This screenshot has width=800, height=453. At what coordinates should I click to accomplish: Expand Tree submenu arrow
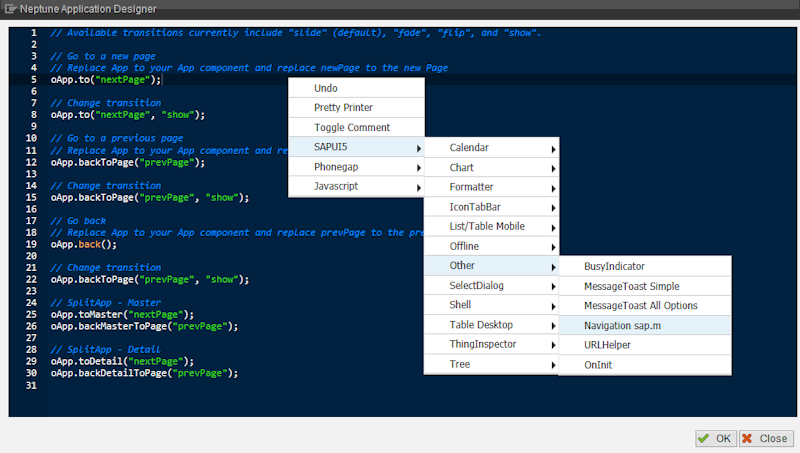(554, 365)
